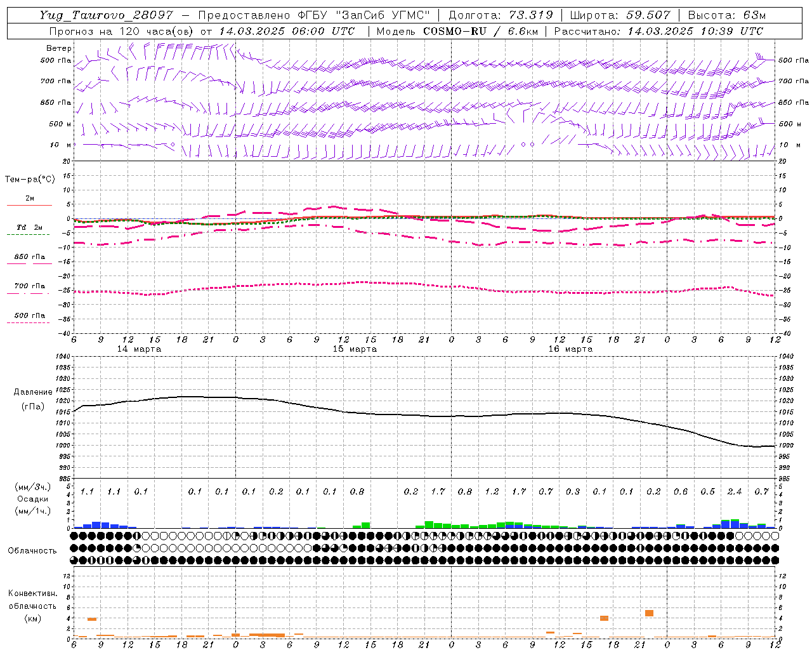
Task: Click the 0.5 precipitation total value
Action: [707, 492]
